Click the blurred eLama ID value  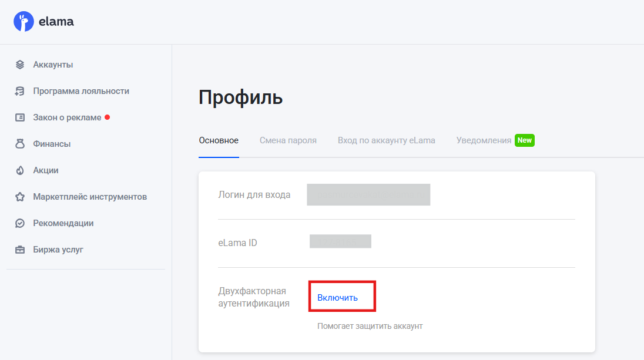pos(340,242)
